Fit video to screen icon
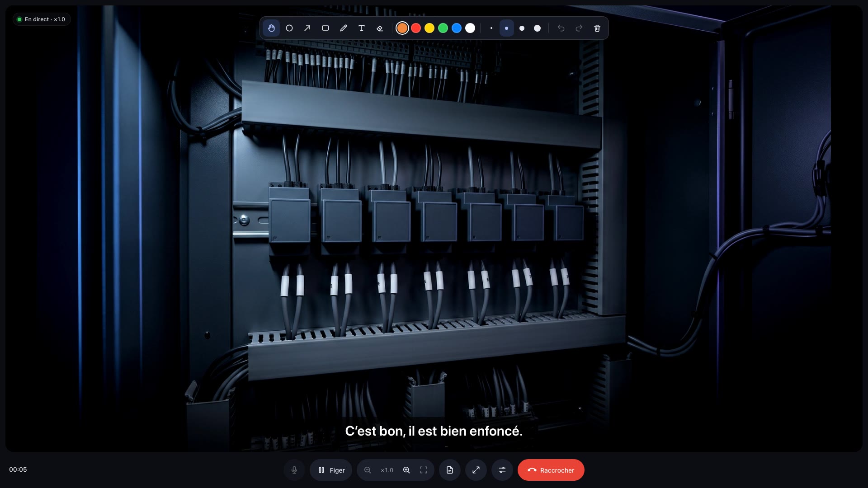Screen dimensions: 868x488 tap(424, 470)
